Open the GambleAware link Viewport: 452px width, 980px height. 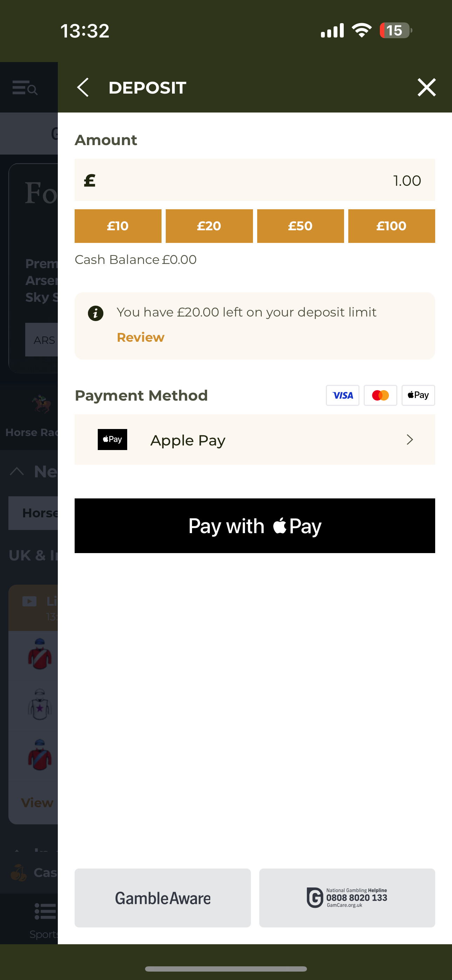163,898
